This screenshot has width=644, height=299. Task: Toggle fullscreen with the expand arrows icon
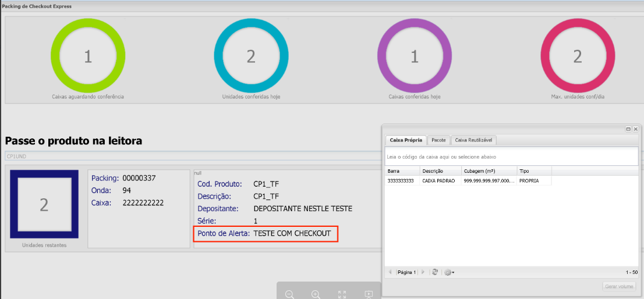(342, 294)
